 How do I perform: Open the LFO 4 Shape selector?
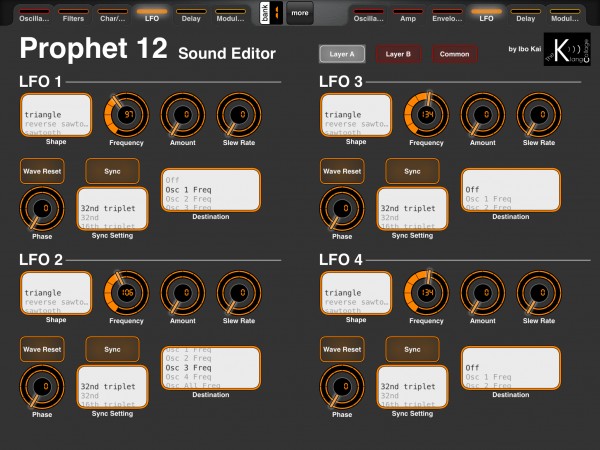coord(356,293)
